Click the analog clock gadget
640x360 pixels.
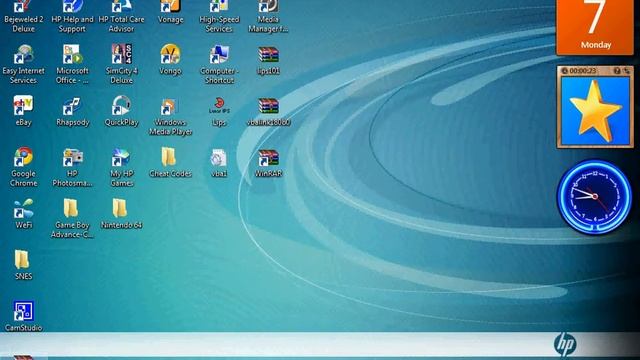(594, 196)
